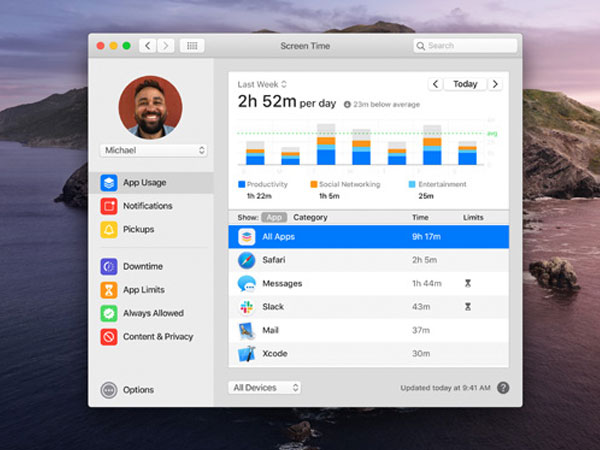
Task: Click the below average info icon
Action: [x=347, y=104]
